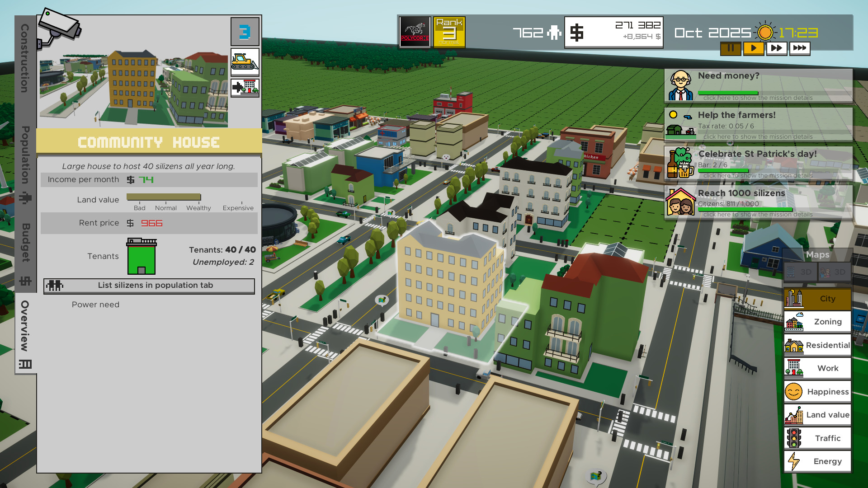Click the Land value bar

point(164,197)
